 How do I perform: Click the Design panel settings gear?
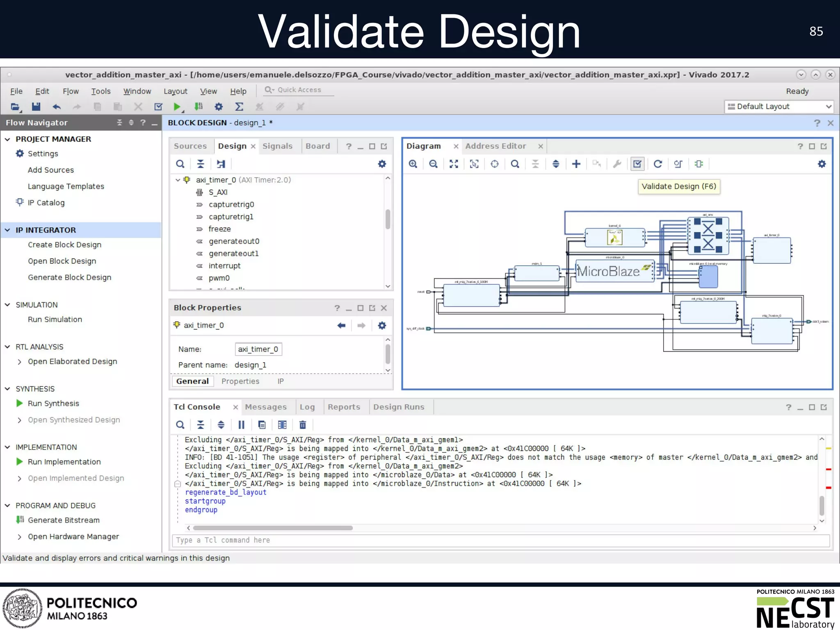point(382,164)
